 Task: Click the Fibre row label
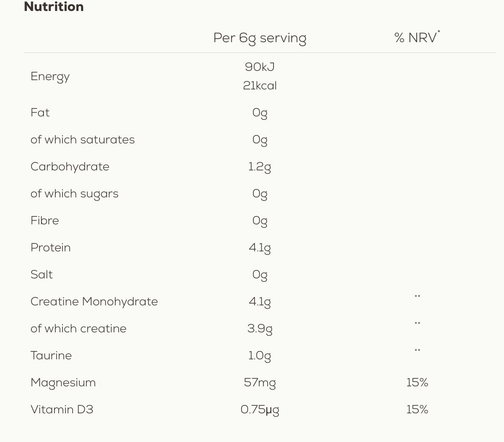coord(45,221)
